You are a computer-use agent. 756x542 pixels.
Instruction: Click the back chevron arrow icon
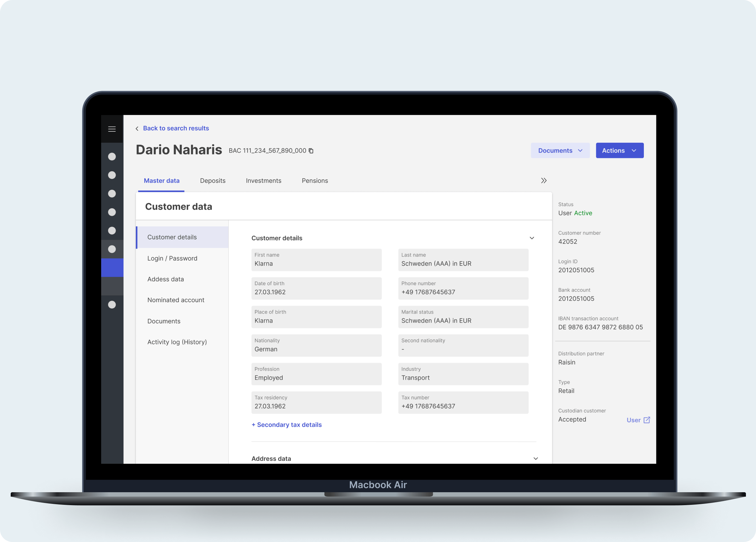(x=137, y=129)
